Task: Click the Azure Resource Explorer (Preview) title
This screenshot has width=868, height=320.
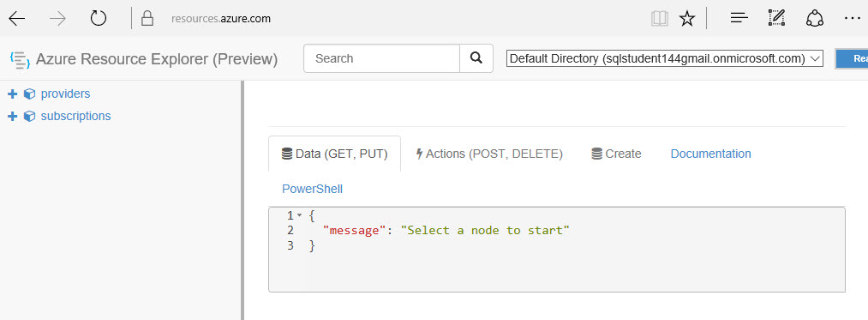Action: (x=157, y=59)
